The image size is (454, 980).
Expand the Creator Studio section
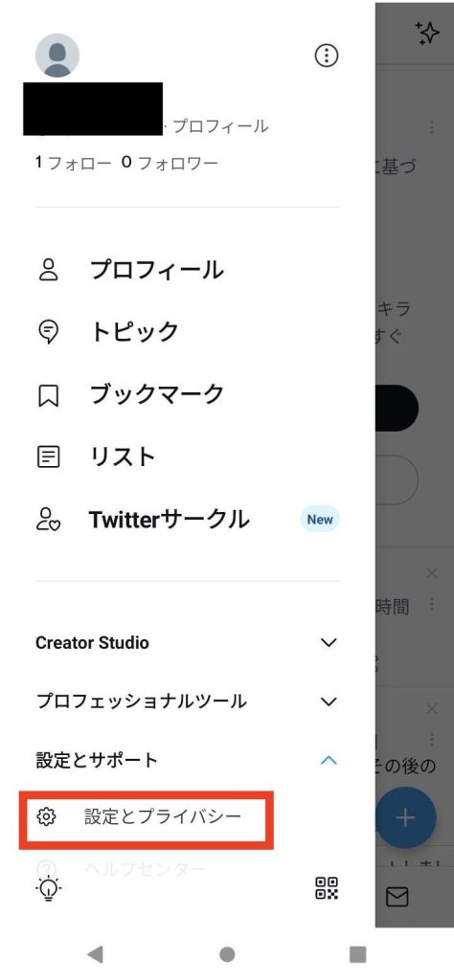pos(188,642)
